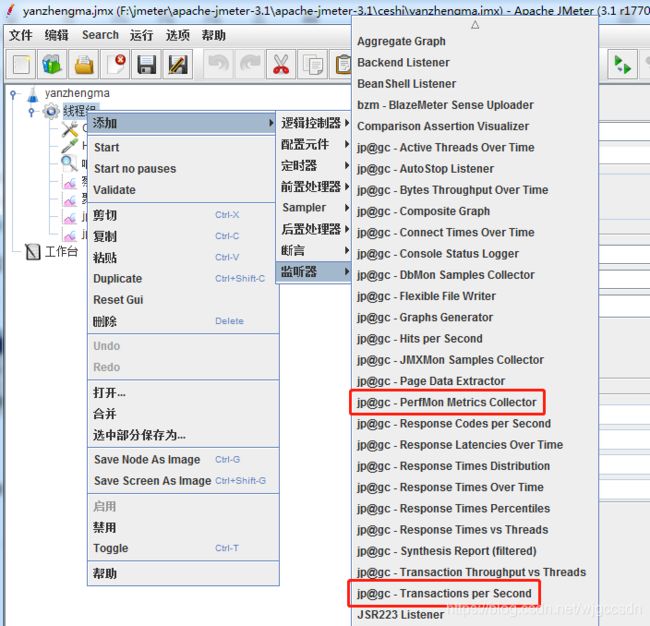Select BeanShell Listener

[x=475, y=84]
